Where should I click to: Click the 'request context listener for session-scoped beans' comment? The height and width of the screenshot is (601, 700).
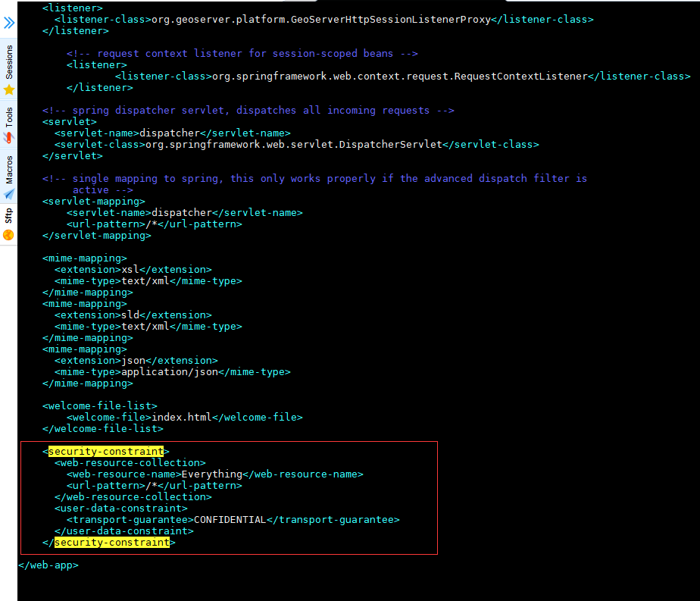click(x=242, y=54)
